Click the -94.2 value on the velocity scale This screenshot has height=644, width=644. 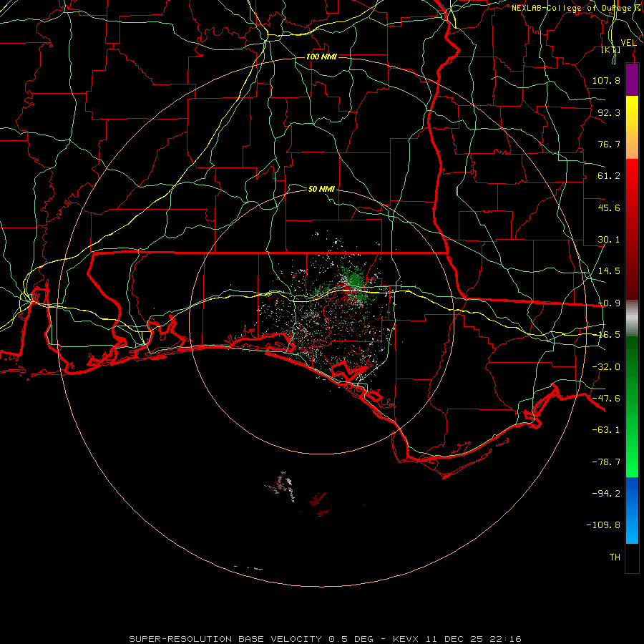pos(606,493)
